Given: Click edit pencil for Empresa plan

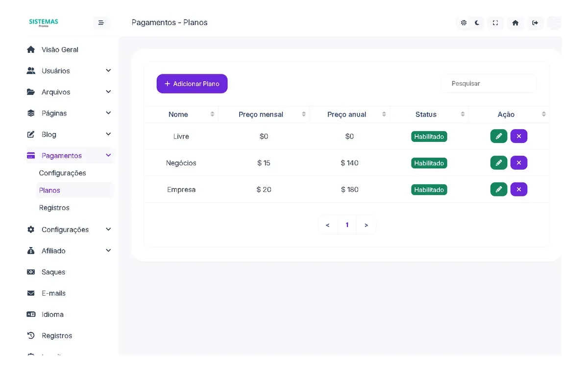Looking at the screenshot, I should tap(498, 189).
